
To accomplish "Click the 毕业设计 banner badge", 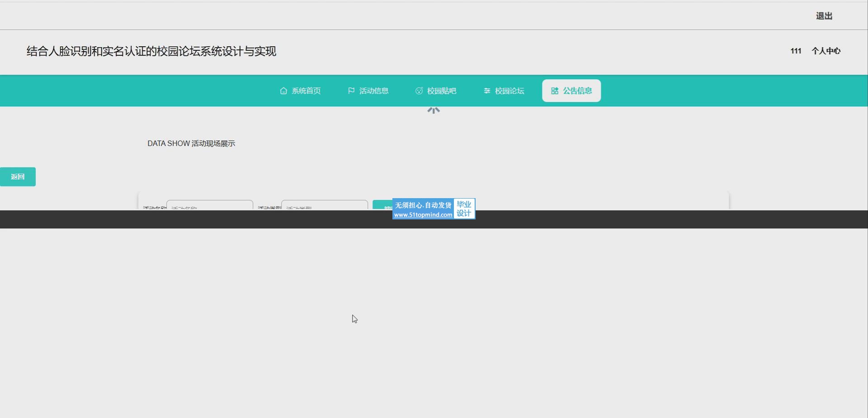I will 464,209.
